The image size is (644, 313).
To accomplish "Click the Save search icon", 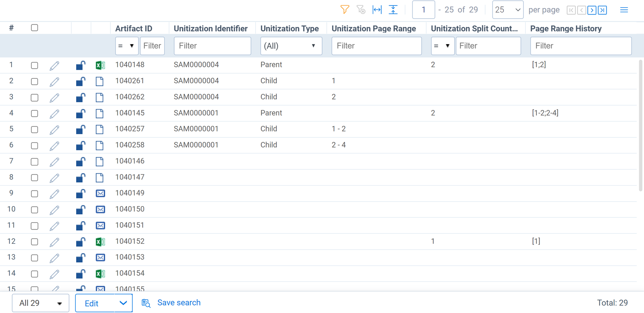I will click(146, 303).
